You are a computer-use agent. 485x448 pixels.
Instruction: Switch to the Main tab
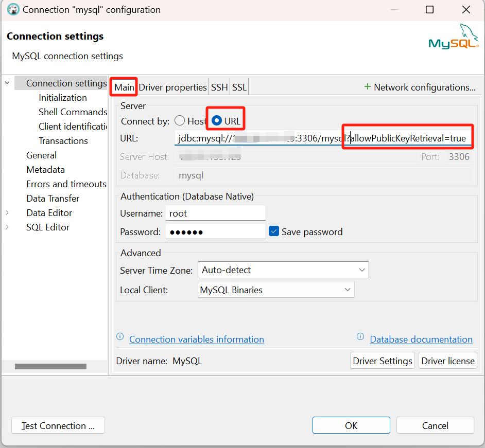point(124,87)
